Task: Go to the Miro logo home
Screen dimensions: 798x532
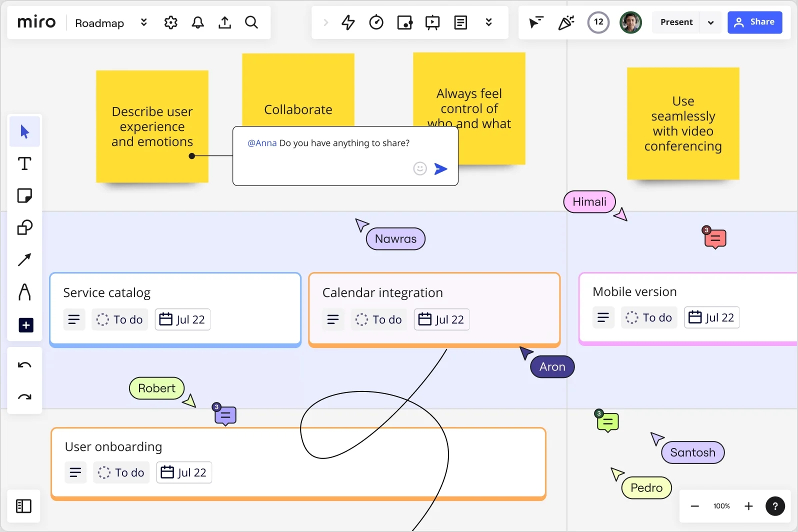Action: (36, 22)
